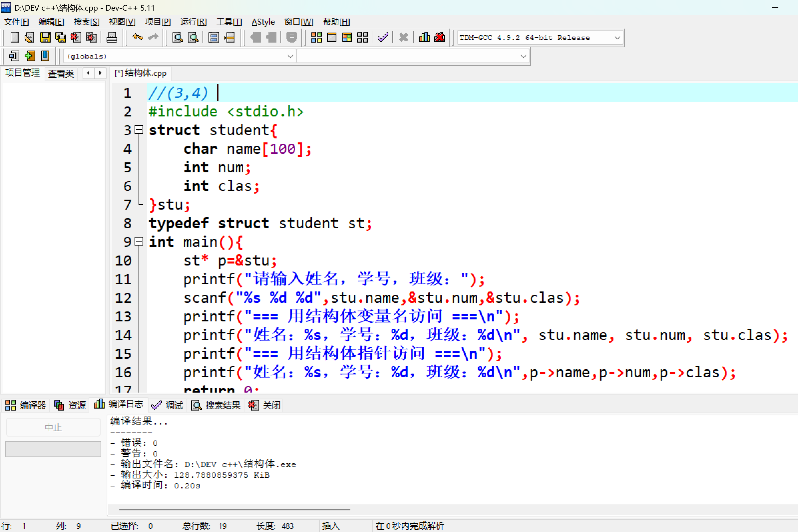Click the Print icon

pyautogui.click(x=112, y=37)
